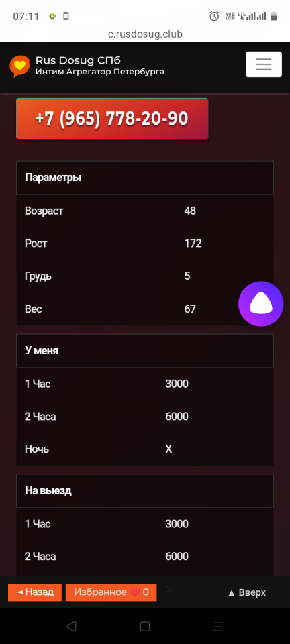Image resolution: width=290 pixels, height=644 pixels.
Task: Tap the c.rusdosug.club address bar
Action: (x=145, y=34)
